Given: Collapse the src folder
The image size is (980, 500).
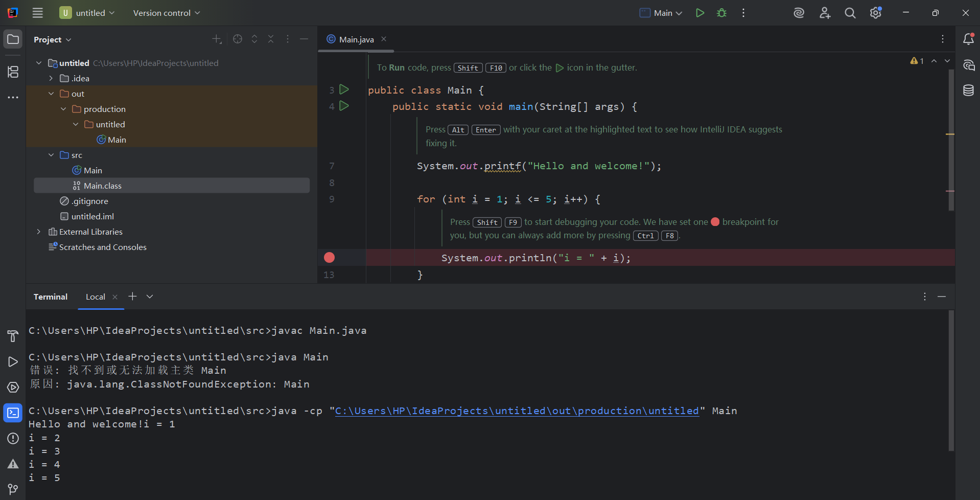Looking at the screenshot, I should 51,155.
